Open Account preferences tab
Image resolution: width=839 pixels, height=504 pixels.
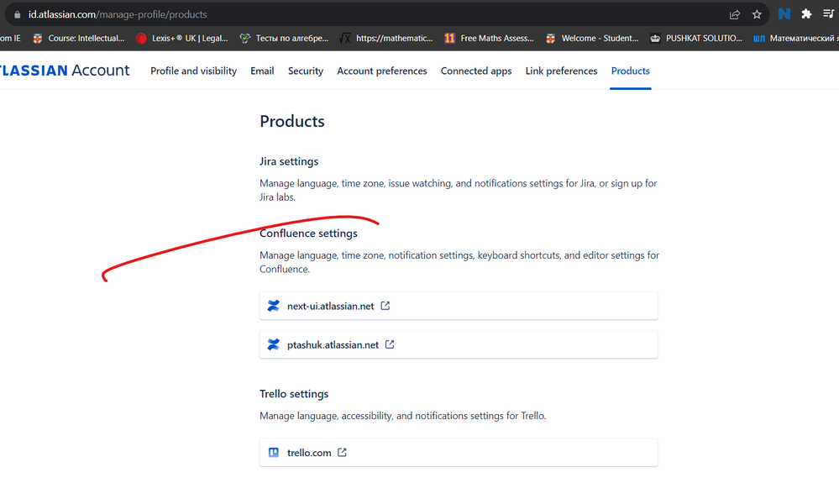[382, 71]
